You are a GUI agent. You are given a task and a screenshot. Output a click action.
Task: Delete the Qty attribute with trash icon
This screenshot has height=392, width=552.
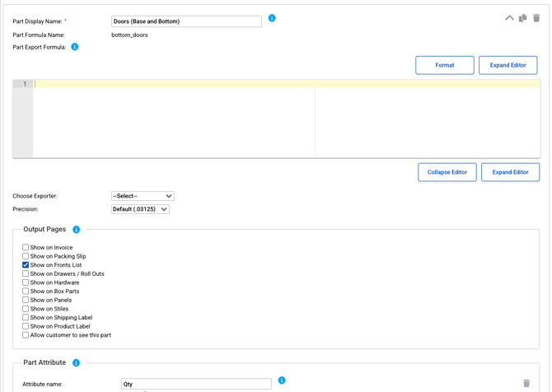526,384
